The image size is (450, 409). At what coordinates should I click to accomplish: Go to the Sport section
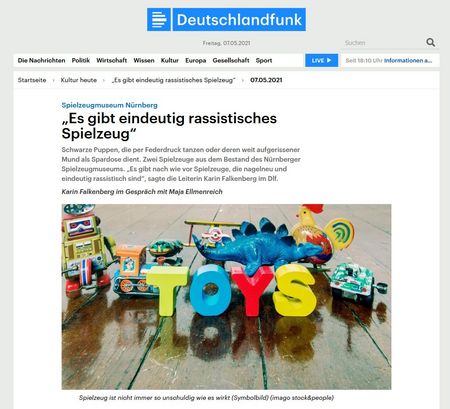point(264,60)
